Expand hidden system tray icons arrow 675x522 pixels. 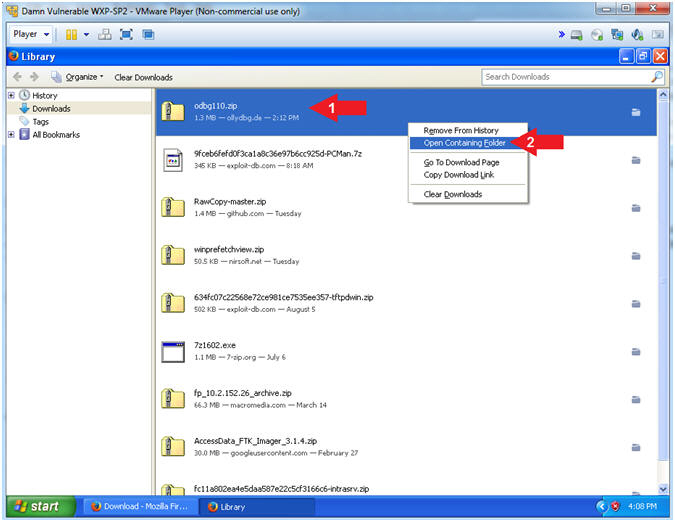pos(602,507)
